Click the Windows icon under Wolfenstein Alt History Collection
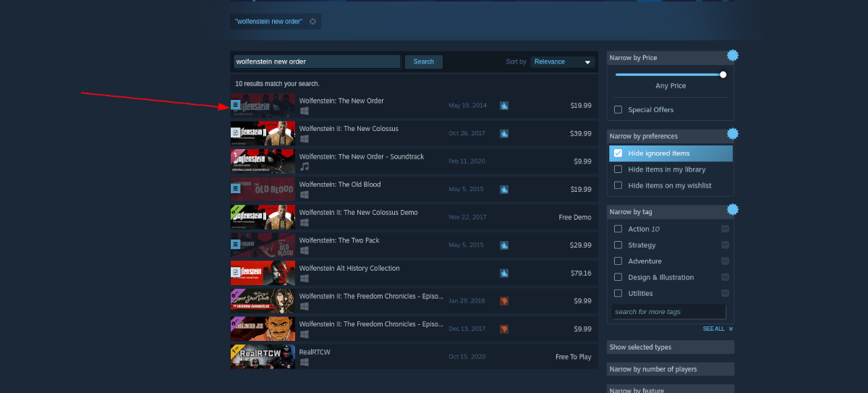The image size is (868, 393). pyautogui.click(x=305, y=279)
